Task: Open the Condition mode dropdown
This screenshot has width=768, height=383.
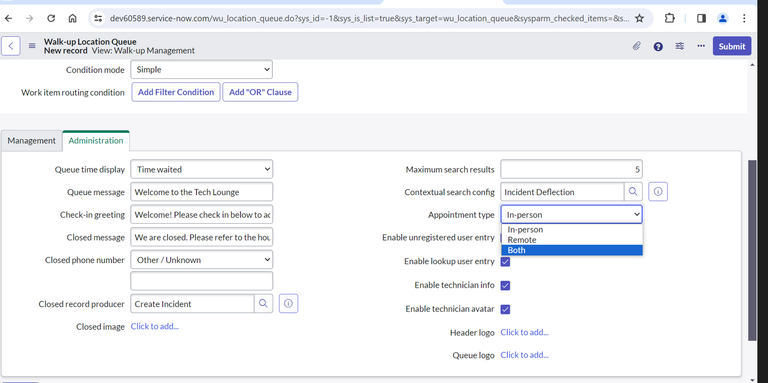Action: [x=201, y=70]
